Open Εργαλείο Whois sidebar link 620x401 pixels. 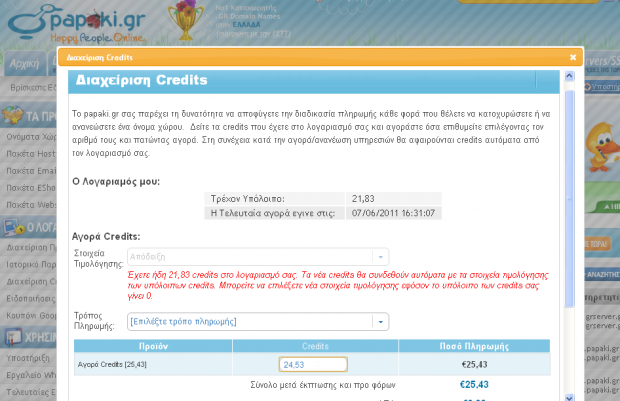point(31,375)
